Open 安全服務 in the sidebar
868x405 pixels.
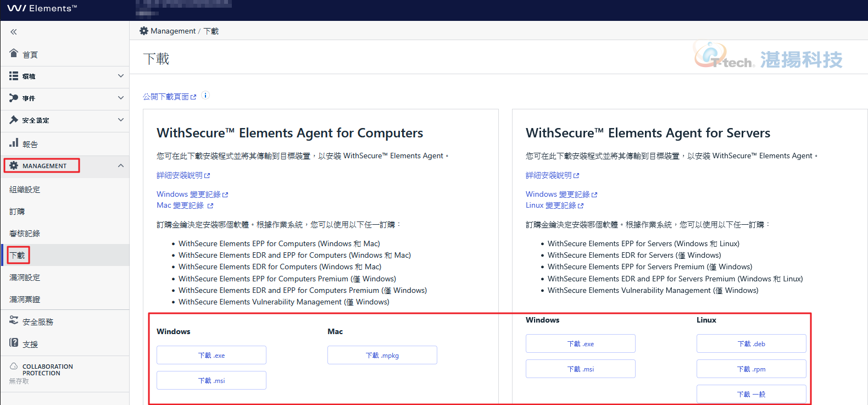tap(38, 322)
